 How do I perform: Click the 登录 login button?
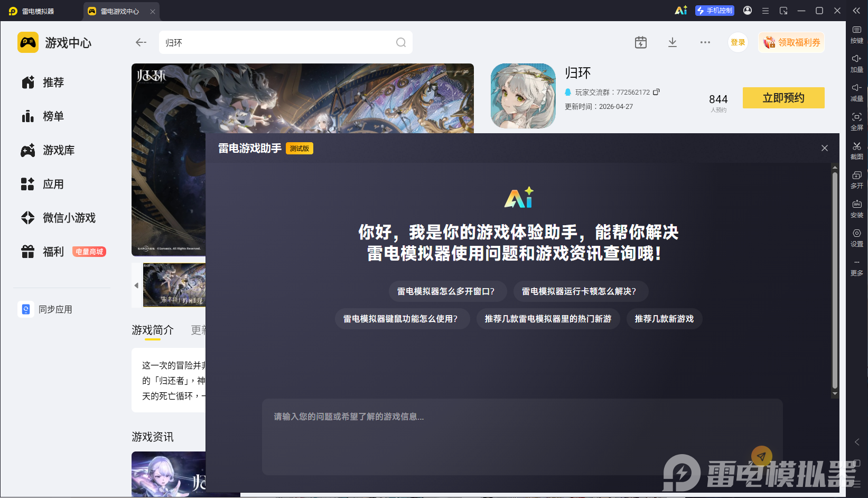point(738,42)
